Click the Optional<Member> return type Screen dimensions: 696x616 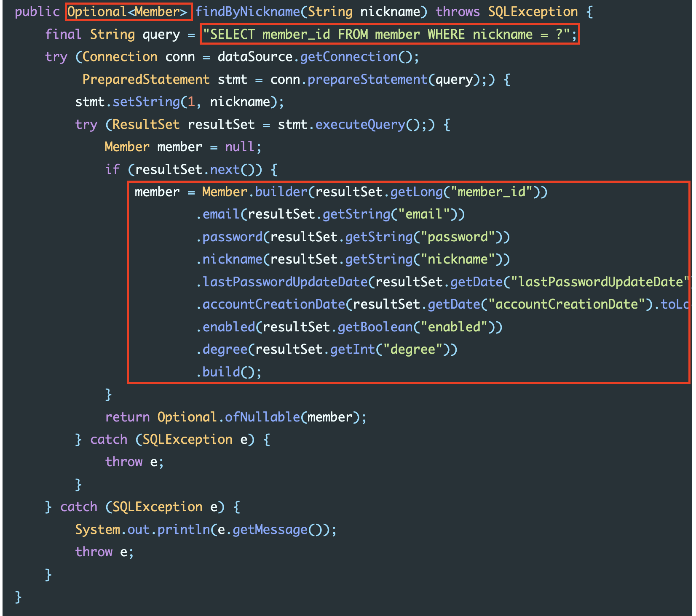pos(128,12)
